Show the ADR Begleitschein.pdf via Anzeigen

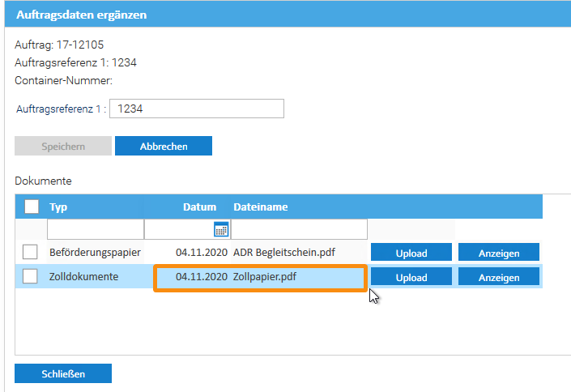coord(499,253)
